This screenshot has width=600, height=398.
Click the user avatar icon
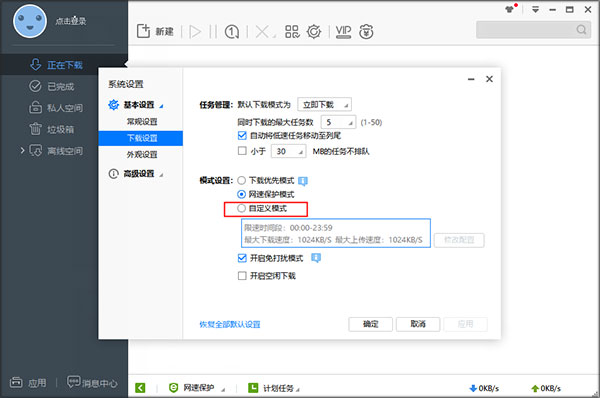tap(30, 21)
